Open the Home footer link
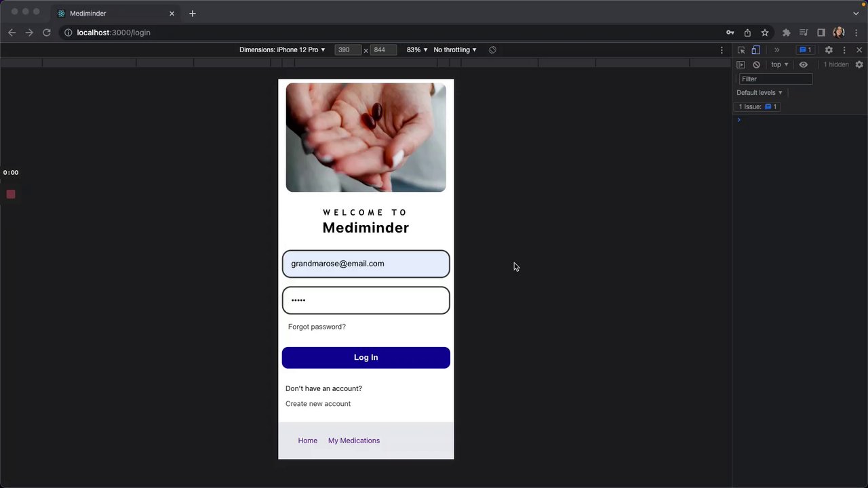 (x=307, y=441)
